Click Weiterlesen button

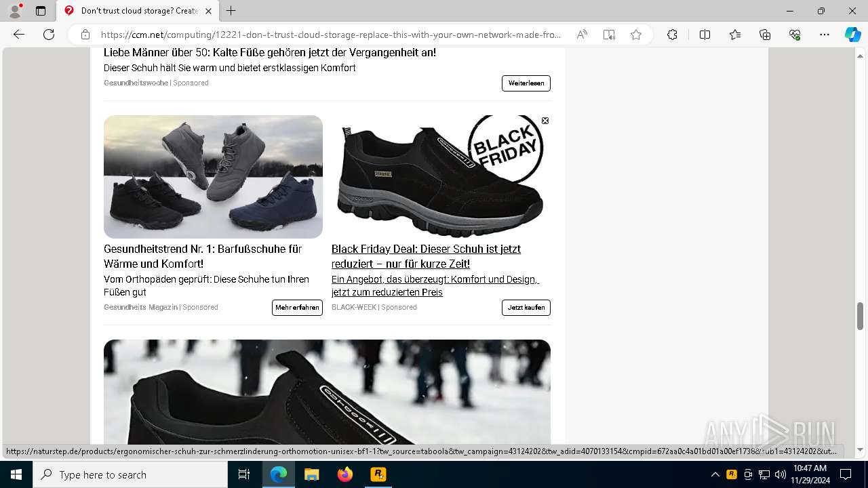[x=526, y=83]
